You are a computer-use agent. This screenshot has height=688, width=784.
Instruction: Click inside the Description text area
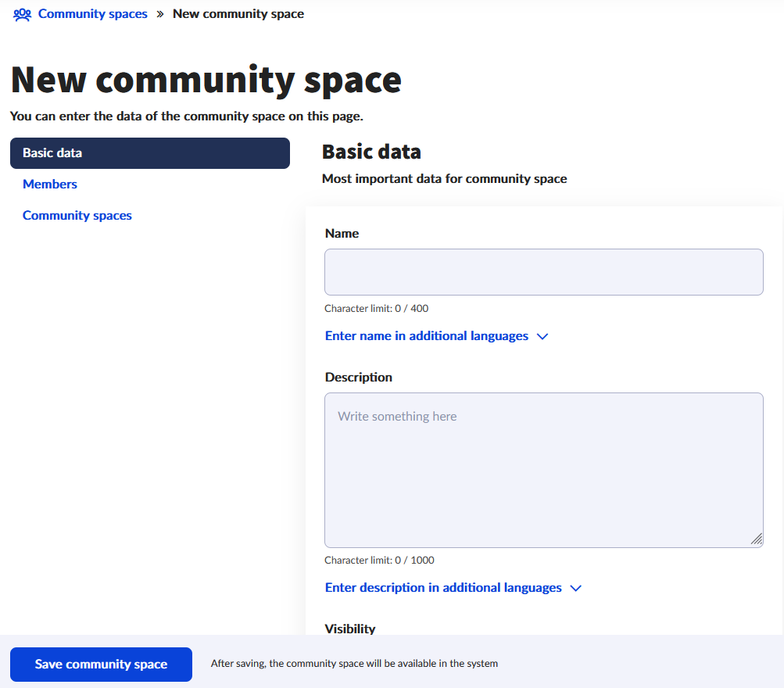[x=543, y=469]
